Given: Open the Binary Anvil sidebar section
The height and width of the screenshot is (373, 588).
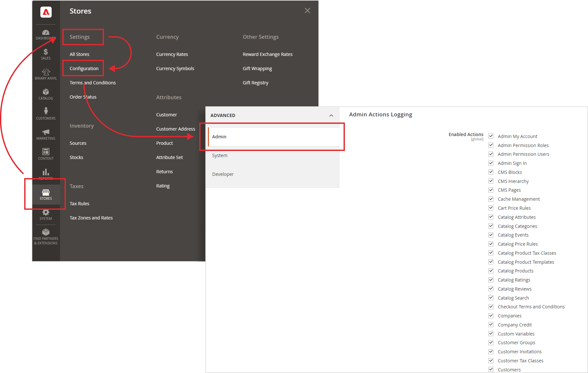Looking at the screenshot, I should pyautogui.click(x=46, y=74).
